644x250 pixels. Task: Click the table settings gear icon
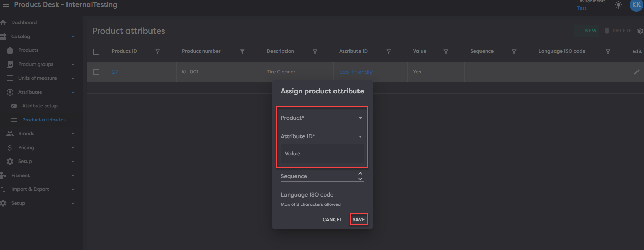640,31
